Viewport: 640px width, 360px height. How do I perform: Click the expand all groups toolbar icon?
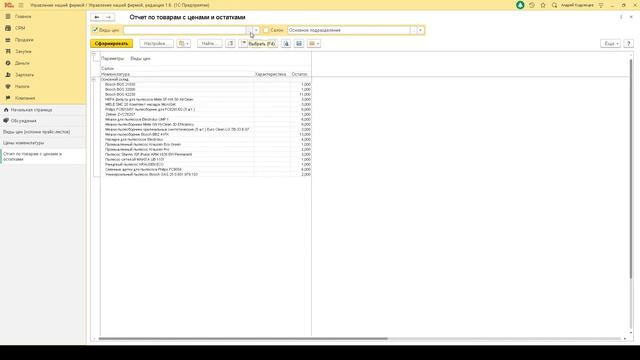point(230,43)
